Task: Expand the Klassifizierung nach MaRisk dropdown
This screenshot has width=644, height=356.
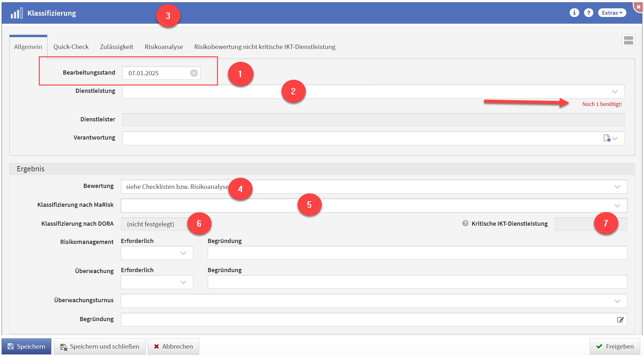Action: 617,206
